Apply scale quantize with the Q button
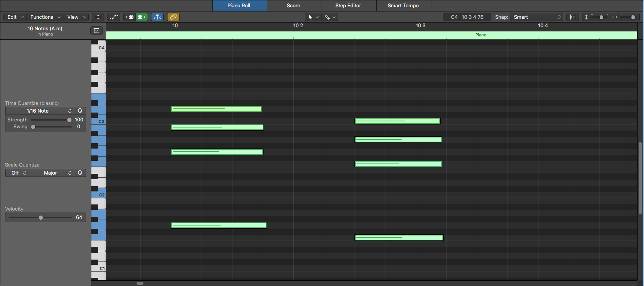 (x=80, y=173)
